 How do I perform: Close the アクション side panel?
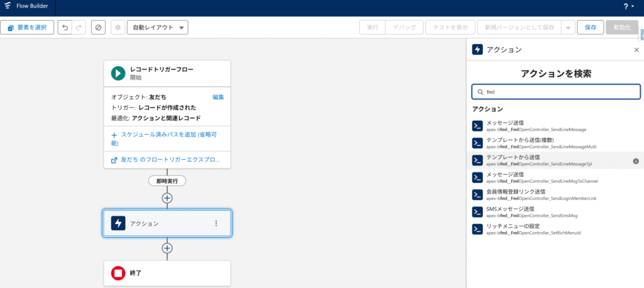(x=636, y=50)
